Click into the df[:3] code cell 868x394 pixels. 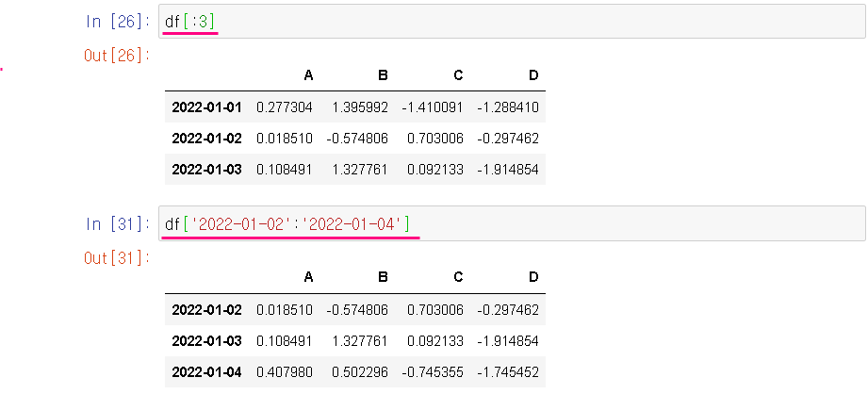point(512,21)
